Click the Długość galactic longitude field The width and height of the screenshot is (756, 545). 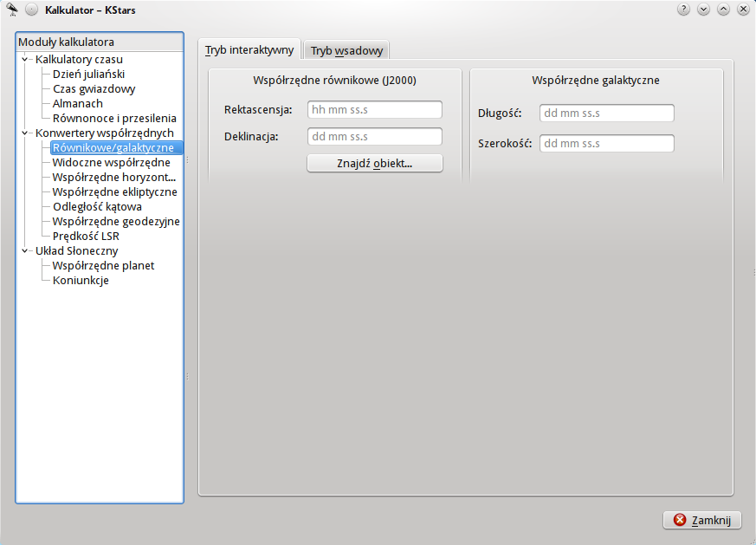(x=606, y=114)
